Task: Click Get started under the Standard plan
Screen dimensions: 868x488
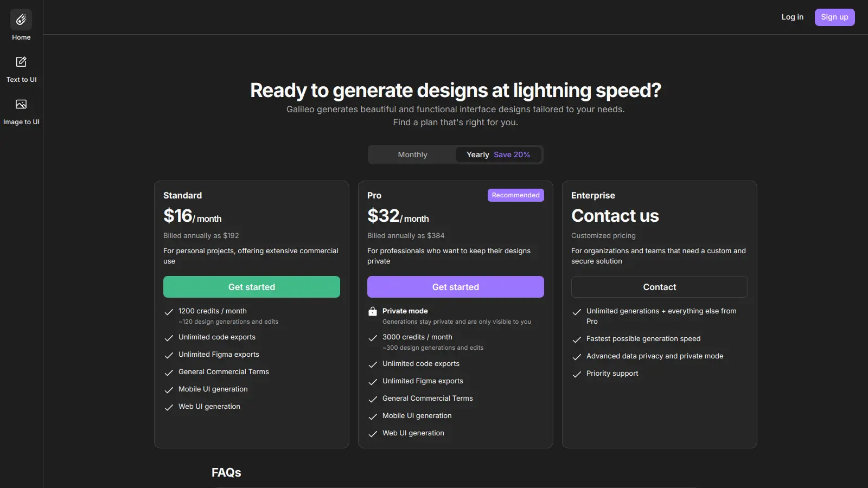Action: [251, 287]
